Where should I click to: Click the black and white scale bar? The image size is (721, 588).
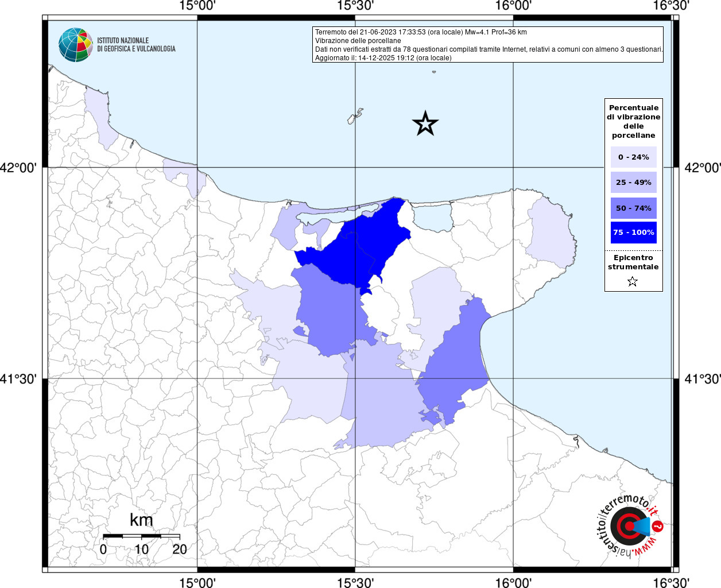(x=141, y=536)
